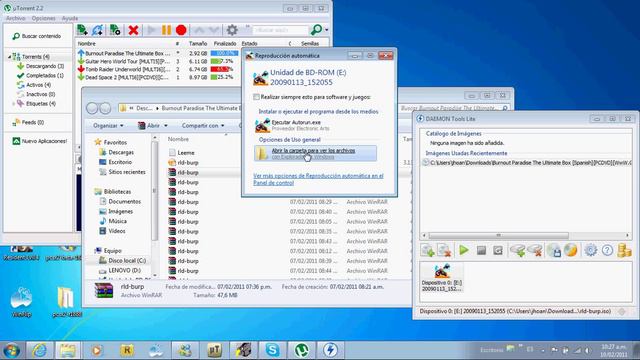
Task: Click Nuevo Aplicaciones! in uTorrent sidebar
Action: point(40,141)
